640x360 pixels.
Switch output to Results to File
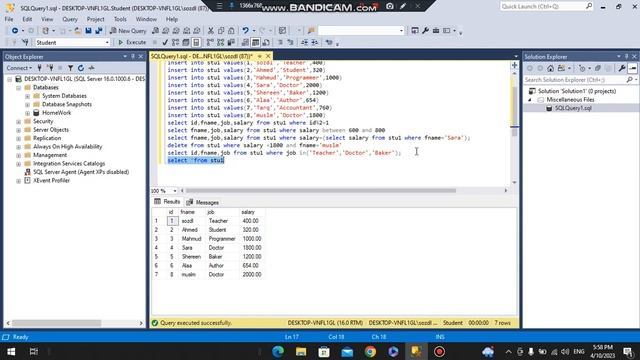click(x=266, y=42)
